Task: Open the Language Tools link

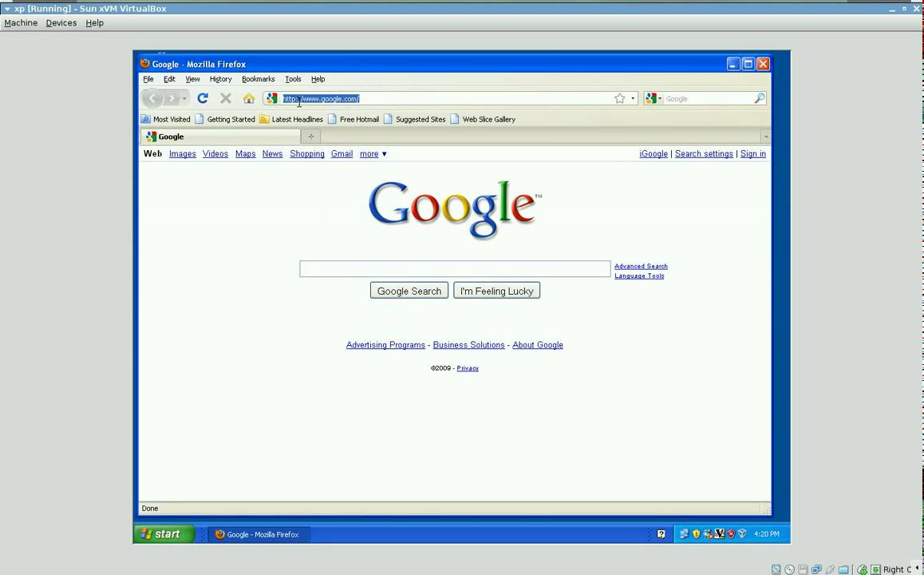Action: (639, 276)
